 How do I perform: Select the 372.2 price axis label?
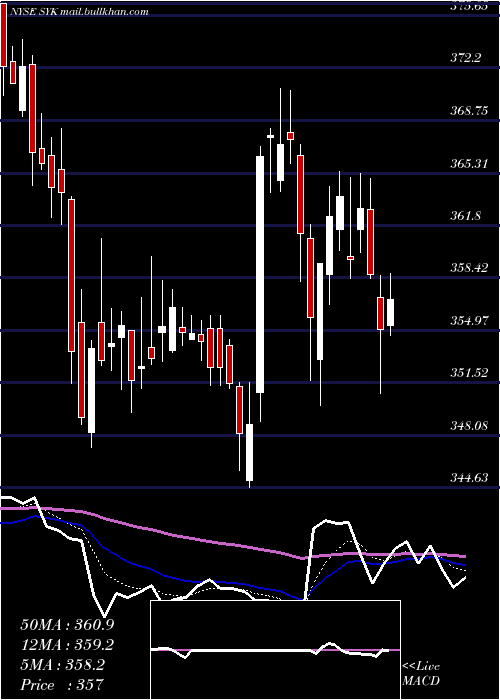466,58
